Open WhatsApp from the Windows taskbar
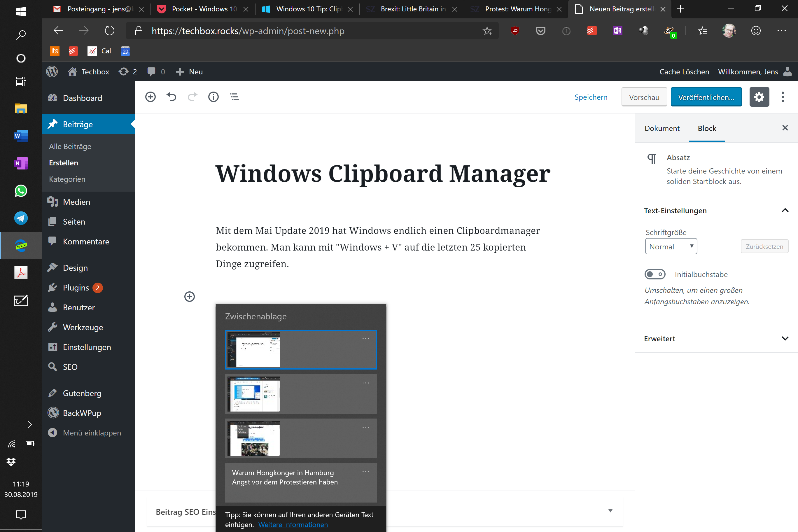 point(21,191)
